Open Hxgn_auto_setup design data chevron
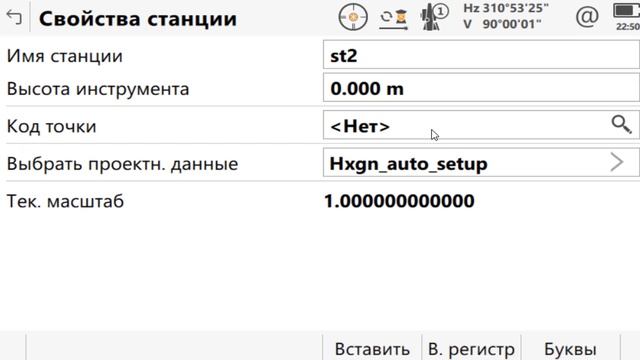The width and height of the screenshot is (640, 360). 617,162
